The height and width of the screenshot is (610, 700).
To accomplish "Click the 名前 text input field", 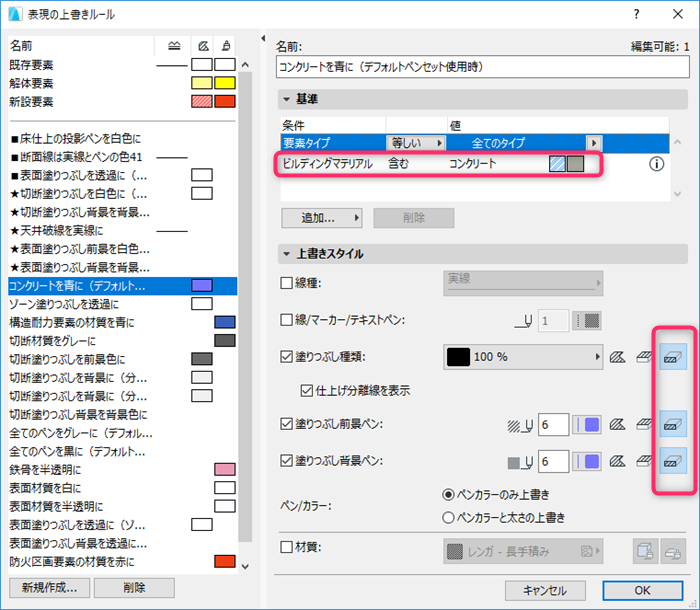I will [x=483, y=67].
